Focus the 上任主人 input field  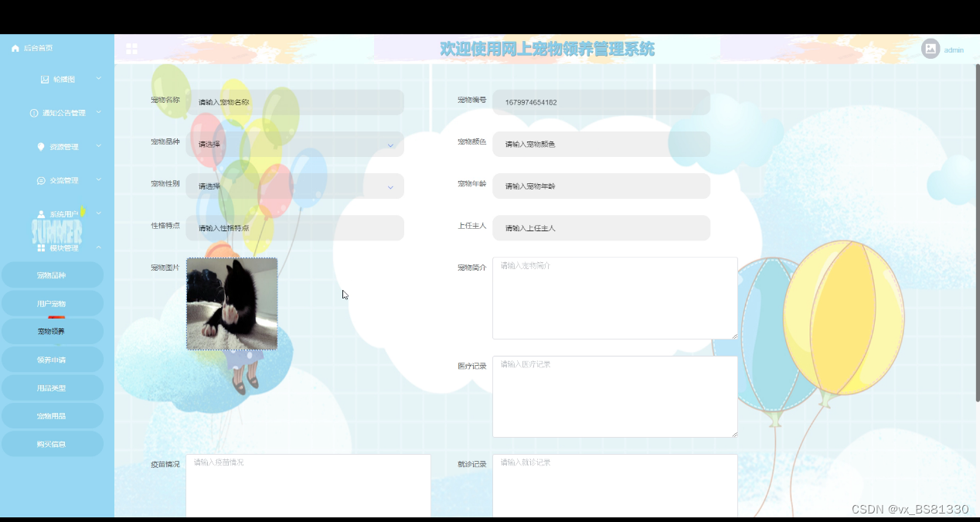pyautogui.click(x=601, y=227)
